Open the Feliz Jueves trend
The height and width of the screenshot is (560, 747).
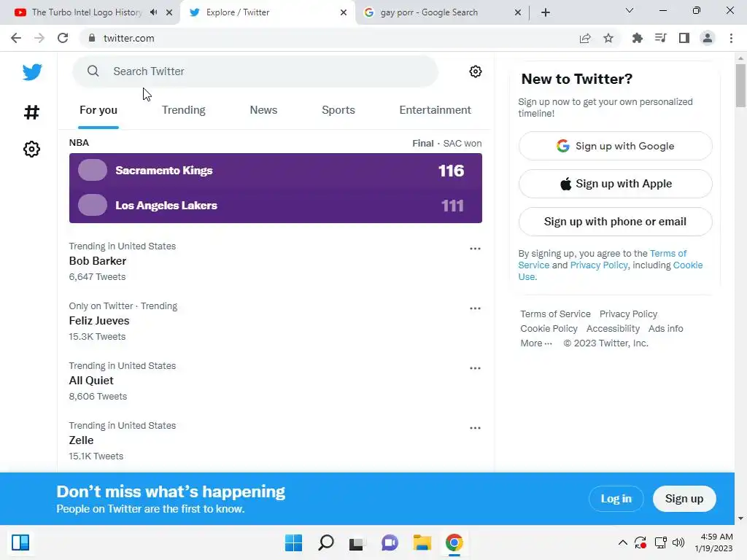(x=275, y=321)
